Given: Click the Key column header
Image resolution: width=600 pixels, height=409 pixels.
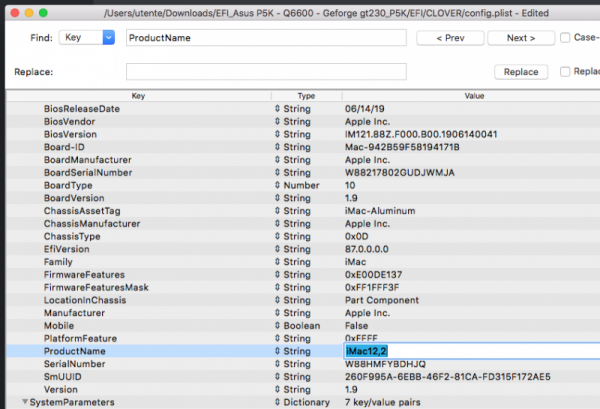Looking at the screenshot, I should (x=138, y=95).
